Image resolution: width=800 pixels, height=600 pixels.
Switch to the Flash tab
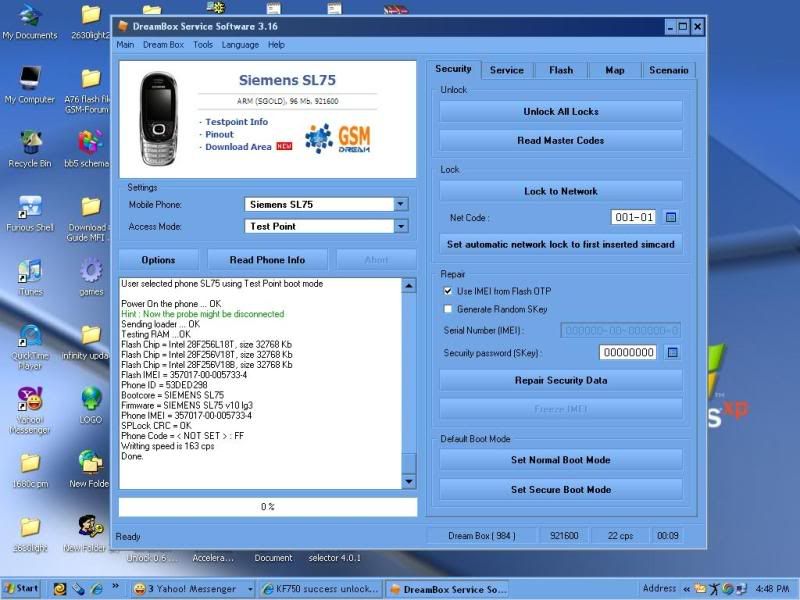point(561,70)
